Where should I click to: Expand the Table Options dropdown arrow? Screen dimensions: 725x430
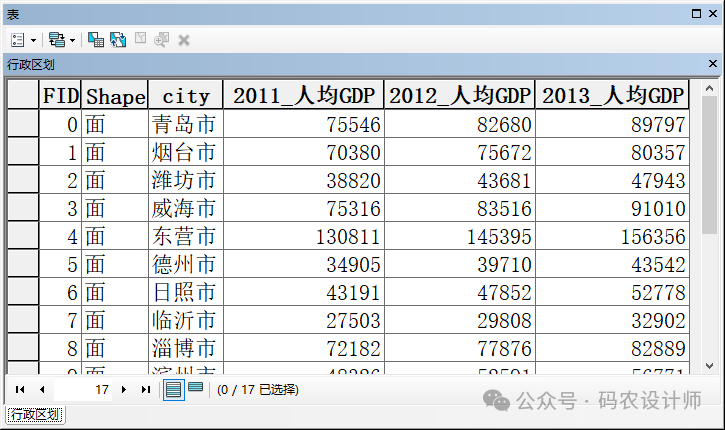click(x=34, y=40)
